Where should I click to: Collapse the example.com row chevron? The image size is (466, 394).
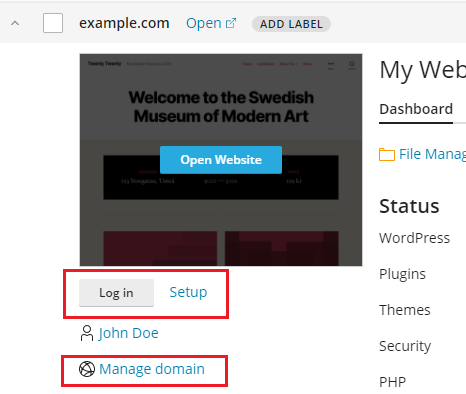[x=15, y=23]
